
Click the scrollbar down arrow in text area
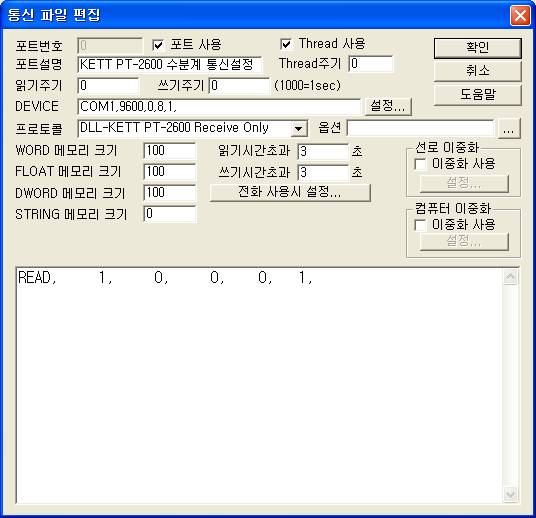pyautogui.click(x=510, y=494)
